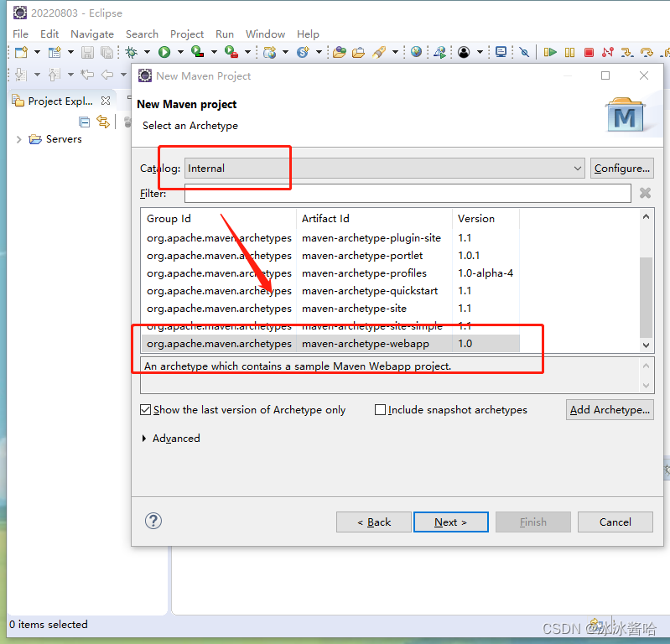Open the Coverage dropdown arrow
The height and width of the screenshot is (644, 670).
214,52
